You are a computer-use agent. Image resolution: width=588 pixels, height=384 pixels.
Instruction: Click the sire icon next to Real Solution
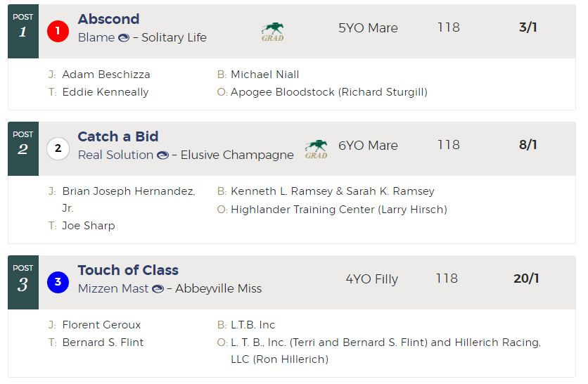pos(162,155)
